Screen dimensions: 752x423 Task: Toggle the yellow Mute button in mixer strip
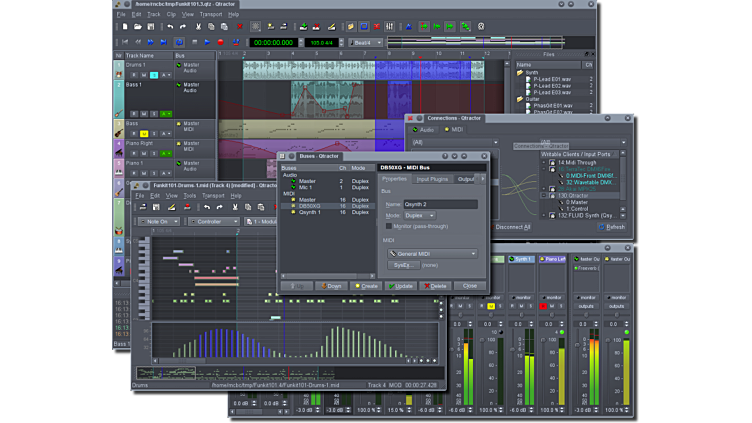tap(491, 306)
